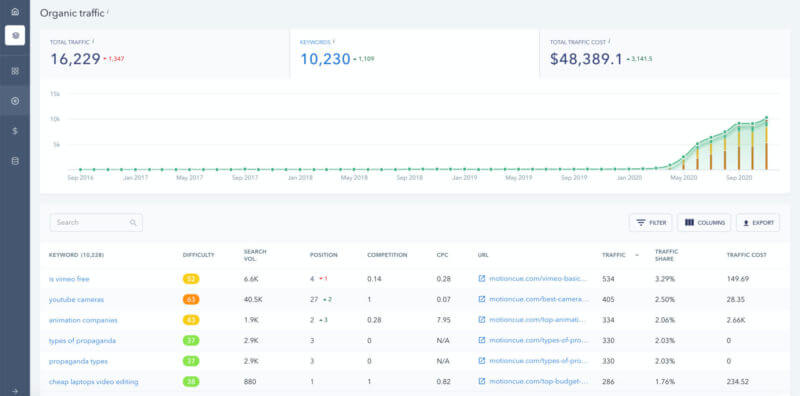Open the database sidebar icon

click(15, 161)
